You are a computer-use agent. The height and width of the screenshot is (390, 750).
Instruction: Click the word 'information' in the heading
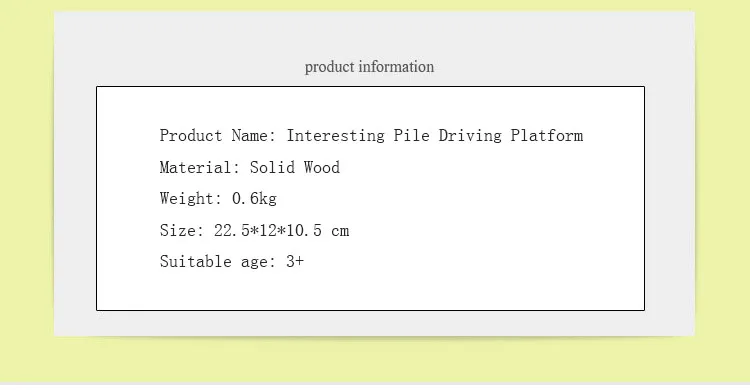(396, 67)
